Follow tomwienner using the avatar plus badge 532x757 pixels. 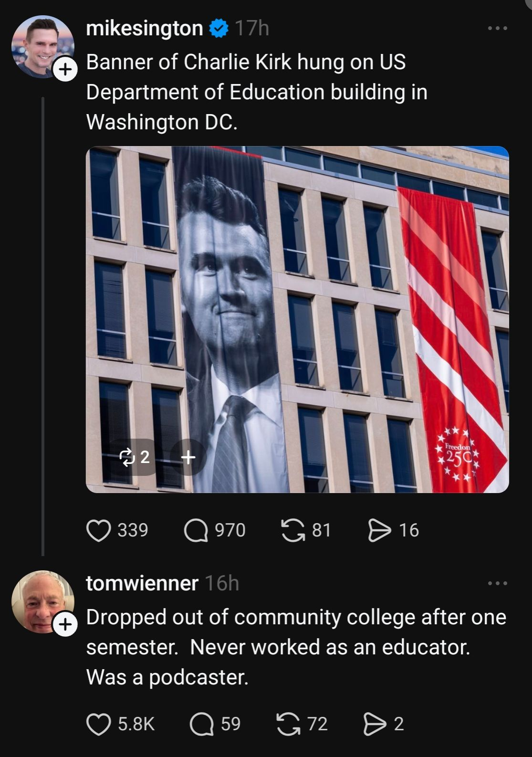tap(65, 624)
